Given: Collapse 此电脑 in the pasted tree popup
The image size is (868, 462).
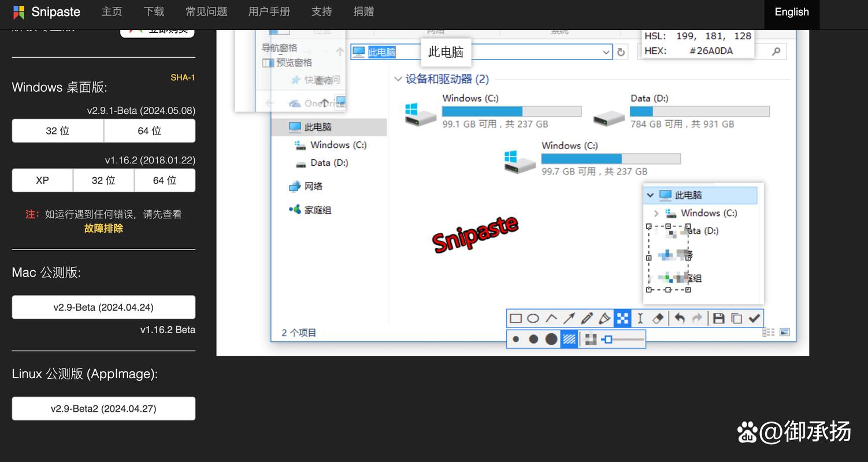Looking at the screenshot, I should point(650,195).
